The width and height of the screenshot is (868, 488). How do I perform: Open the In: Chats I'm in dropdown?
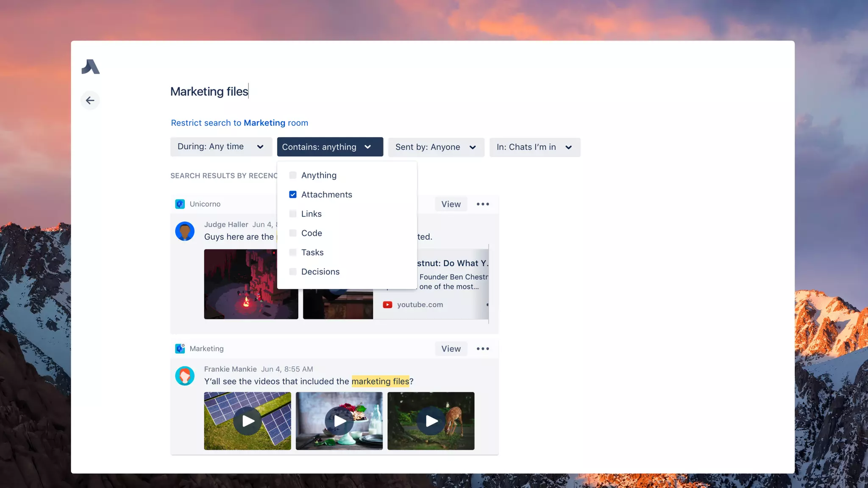[534, 147]
